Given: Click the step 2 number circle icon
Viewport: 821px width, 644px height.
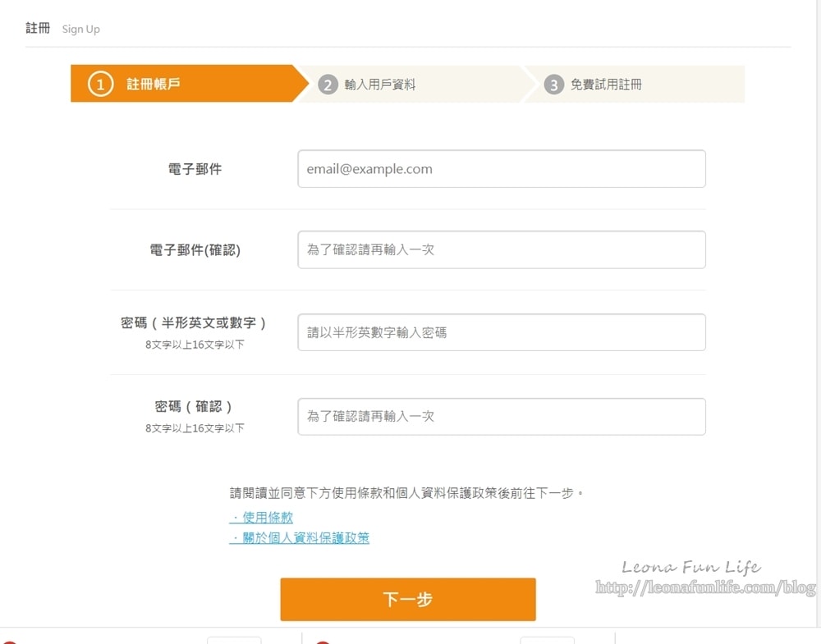Looking at the screenshot, I should click(x=328, y=84).
